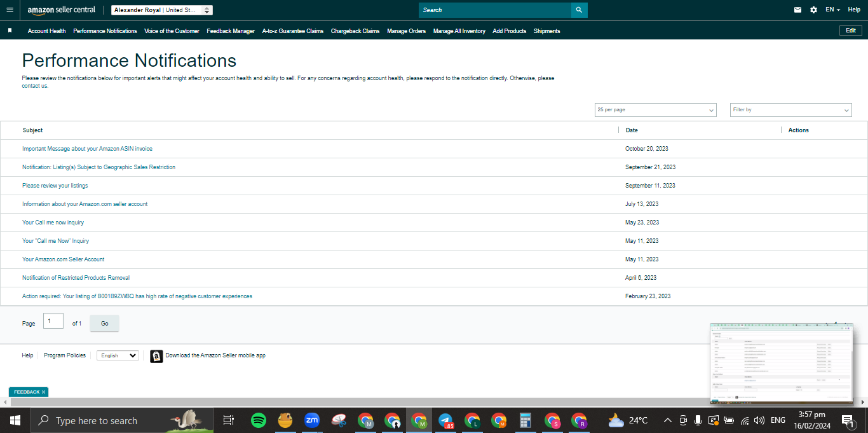Viewport: 868px width, 433px height.
Task: Click the magnifier search button
Action: click(579, 10)
